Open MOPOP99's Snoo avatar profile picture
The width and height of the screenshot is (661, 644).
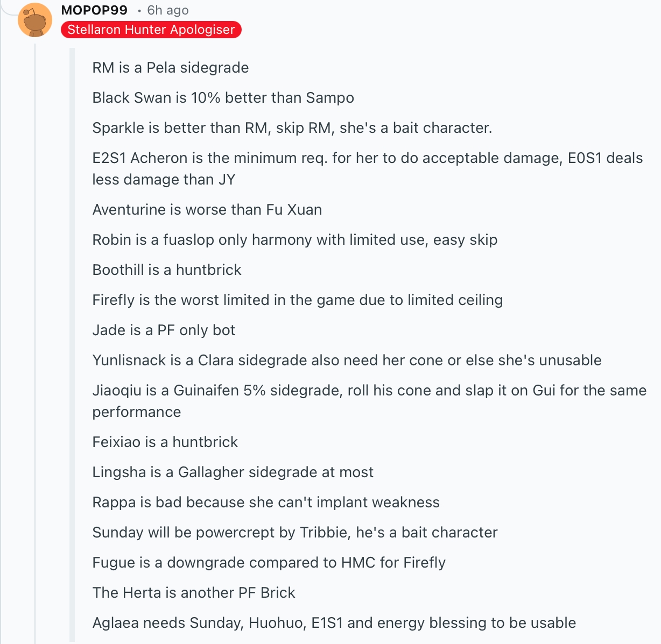pos(35,20)
